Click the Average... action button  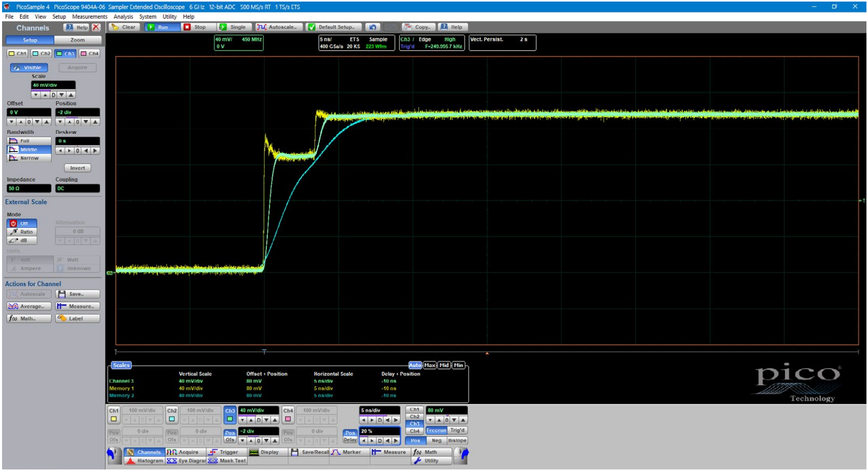coord(29,306)
